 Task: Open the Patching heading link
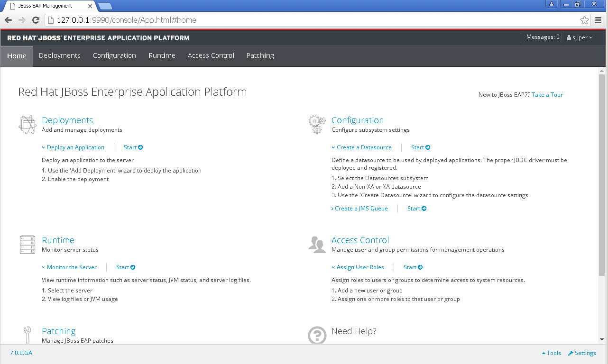pos(59,331)
